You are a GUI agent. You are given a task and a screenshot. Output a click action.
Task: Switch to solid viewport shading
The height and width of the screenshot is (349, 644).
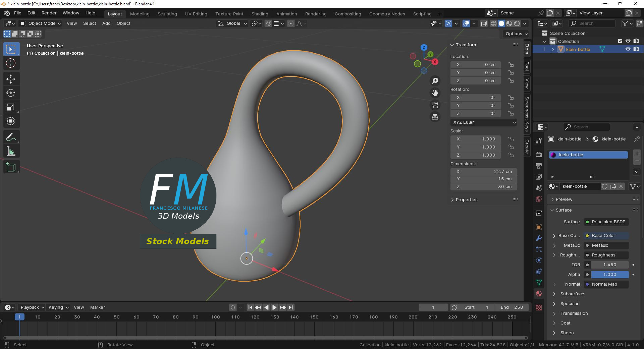(x=501, y=23)
